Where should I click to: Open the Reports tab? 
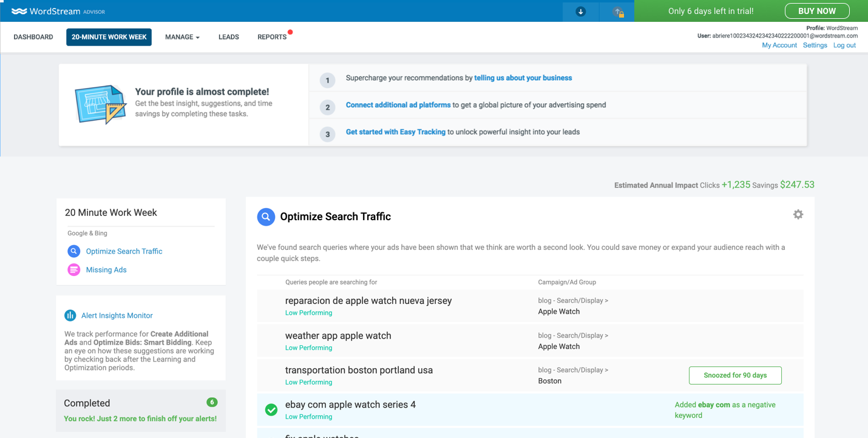pos(272,37)
